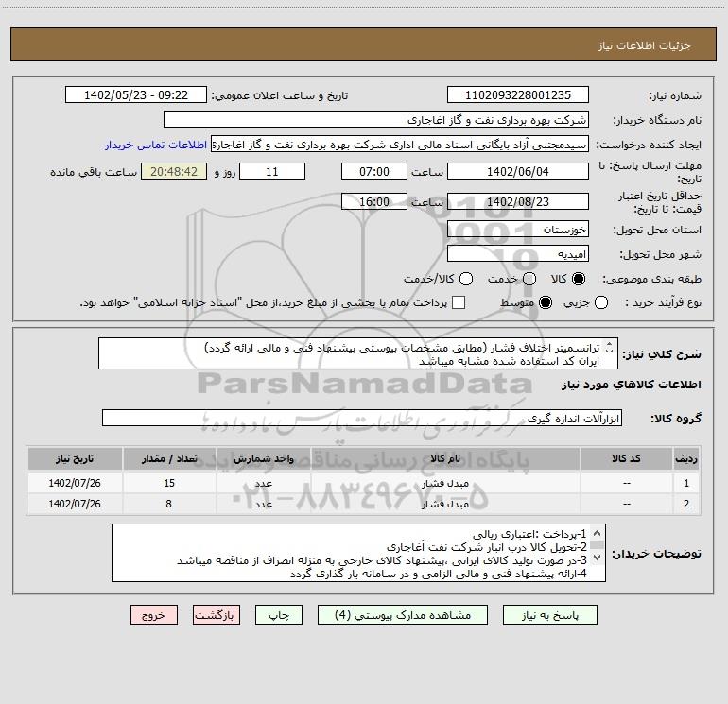Click the خروج exit button
This screenshot has height=704, width=728.
(154, 615)
